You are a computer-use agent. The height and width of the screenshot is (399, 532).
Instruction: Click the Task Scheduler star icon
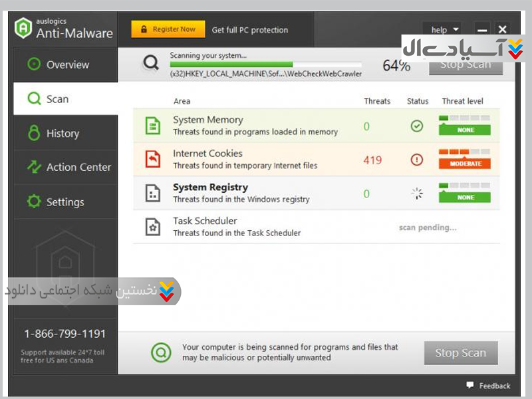click(x=153, y=227)
